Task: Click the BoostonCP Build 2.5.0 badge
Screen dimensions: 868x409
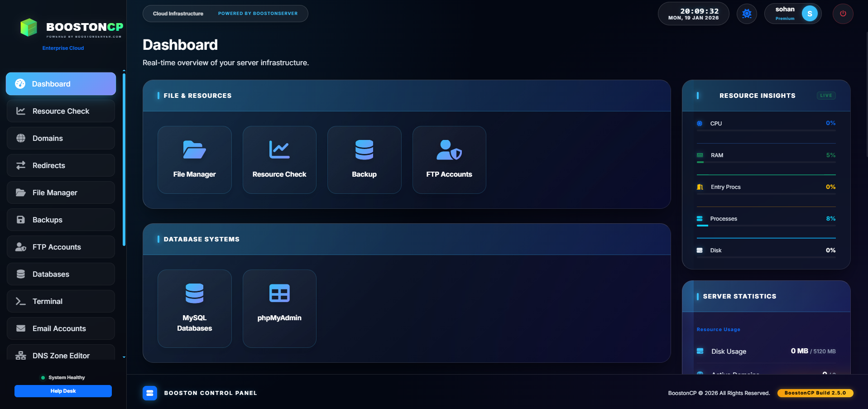Action: [815, 393]
